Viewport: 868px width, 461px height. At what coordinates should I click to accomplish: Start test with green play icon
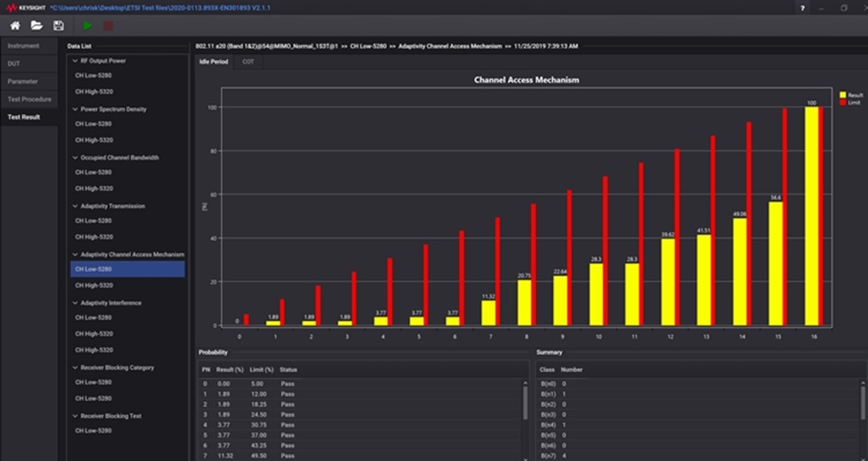click(88, 26)
